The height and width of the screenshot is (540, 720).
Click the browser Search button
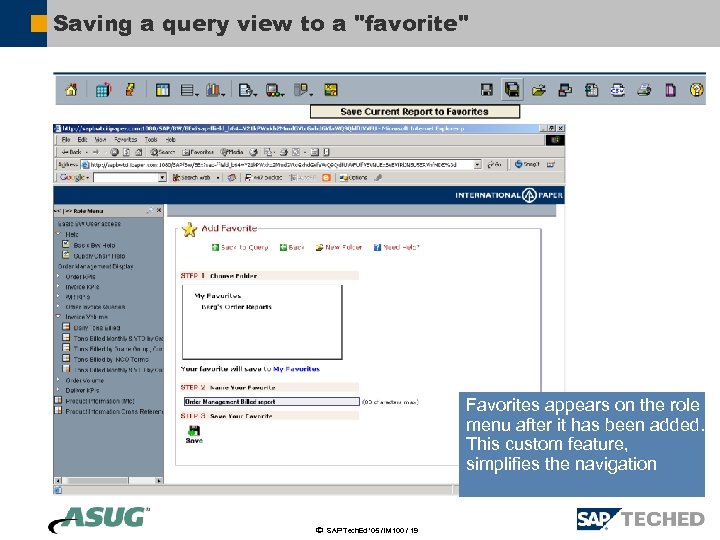(x=163, y=152)
